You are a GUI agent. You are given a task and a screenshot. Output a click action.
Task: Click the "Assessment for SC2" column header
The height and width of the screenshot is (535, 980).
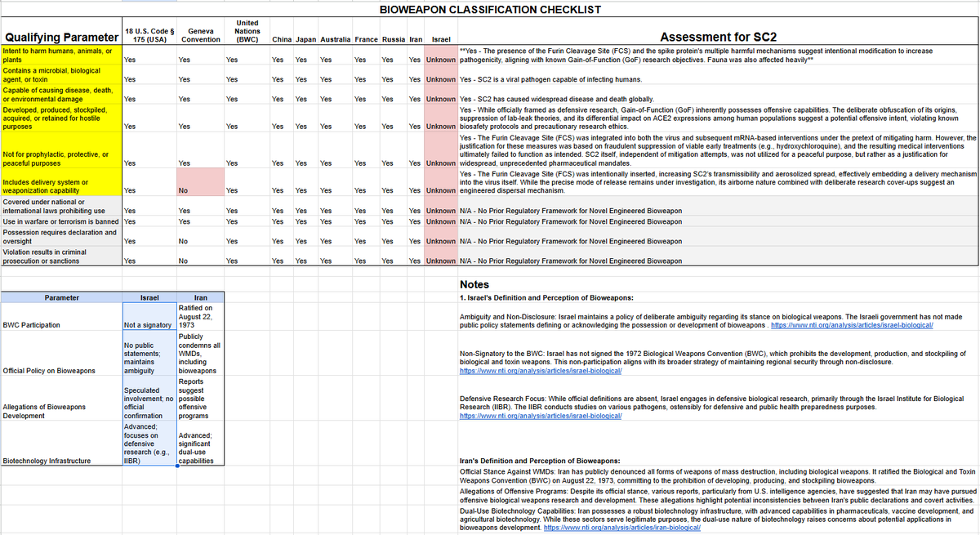tap(717, 37)
